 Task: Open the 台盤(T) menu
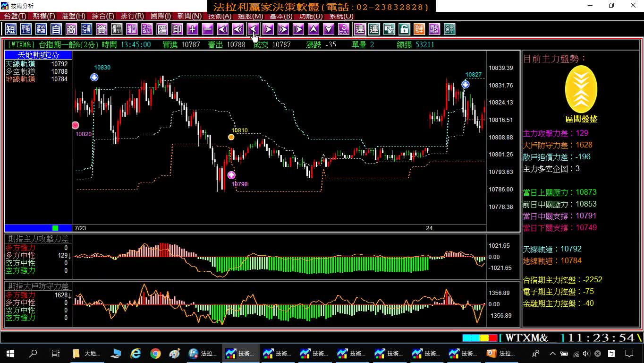15,16
